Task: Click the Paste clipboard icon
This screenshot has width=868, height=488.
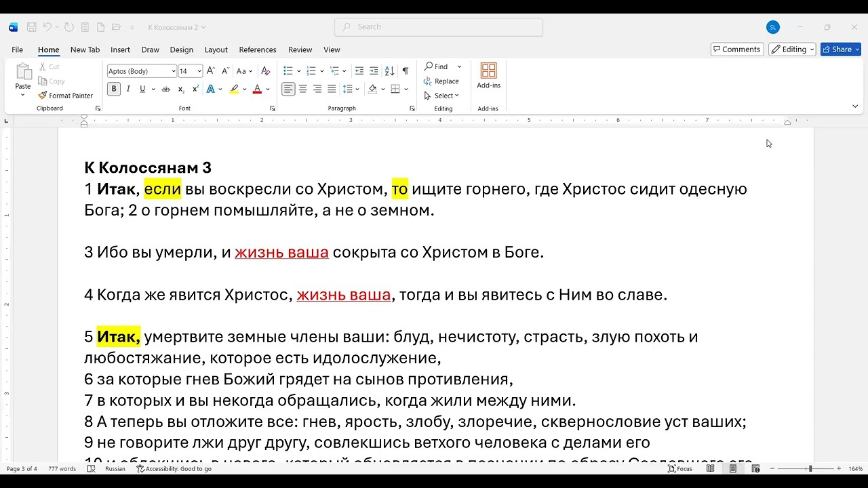Action: point(23,72)
